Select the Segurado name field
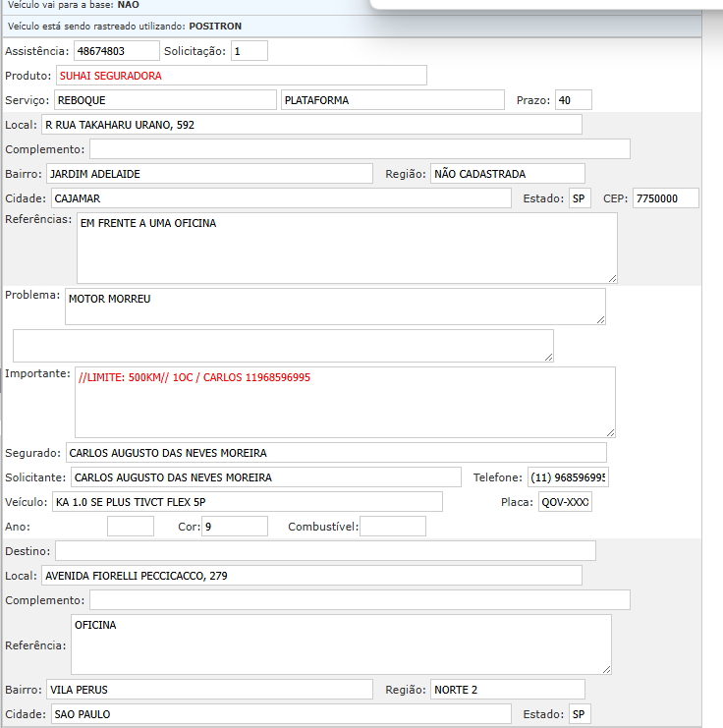Image resolution: width=723 pixels, height=728 pixels. click(x=336, y=453)
